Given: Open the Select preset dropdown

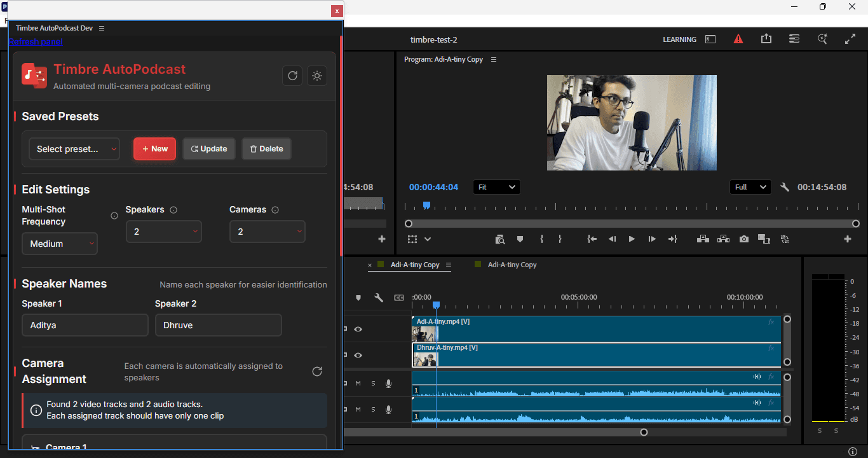Looking at the screenshot, I should (74, 149).
